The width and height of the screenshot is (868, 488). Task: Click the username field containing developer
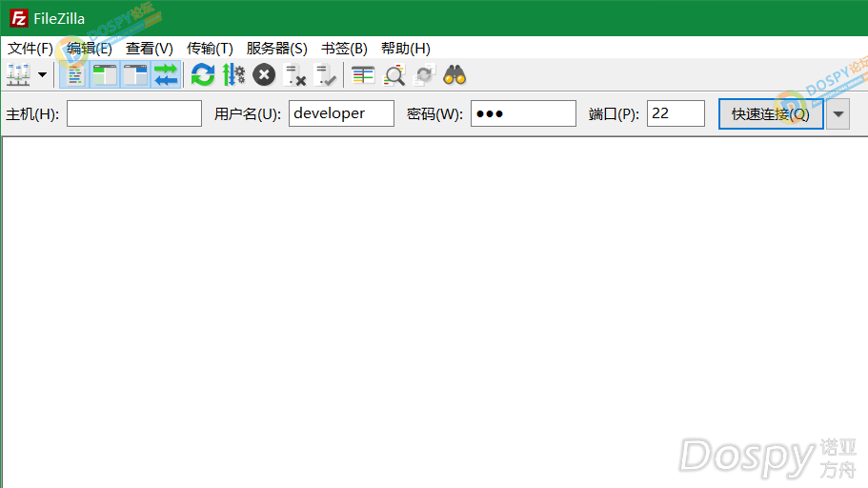click(x=341, y=113)
